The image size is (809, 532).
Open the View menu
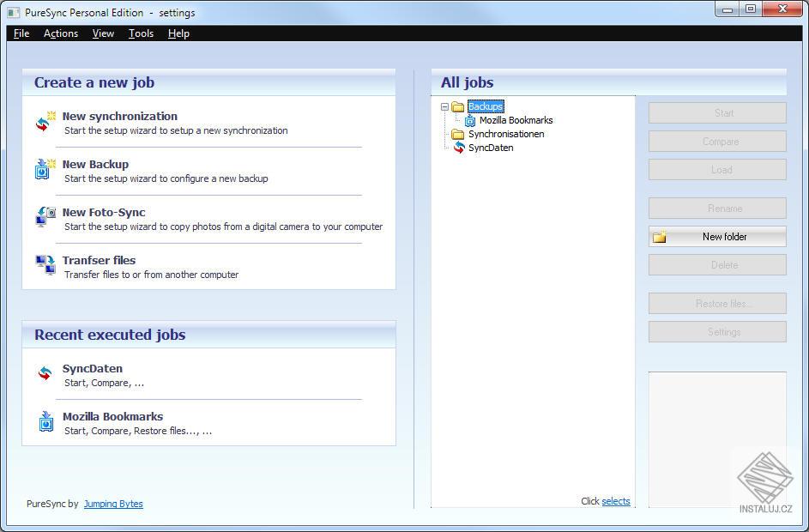tap(103, 33)
